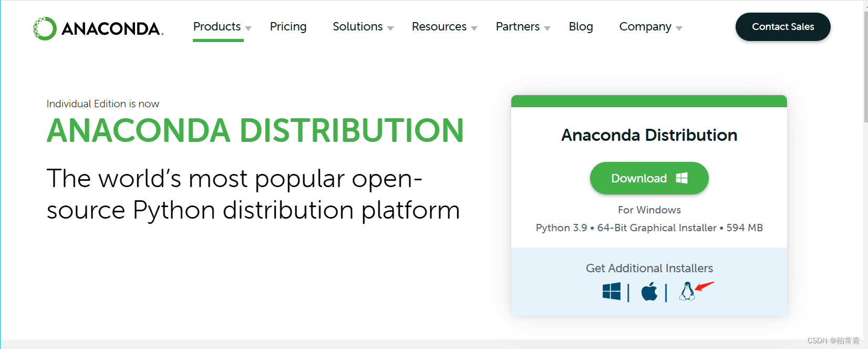Screen dimensions: 868x349
Task: Click the Anaconda Distribution card title
Action: click(649, 135)
